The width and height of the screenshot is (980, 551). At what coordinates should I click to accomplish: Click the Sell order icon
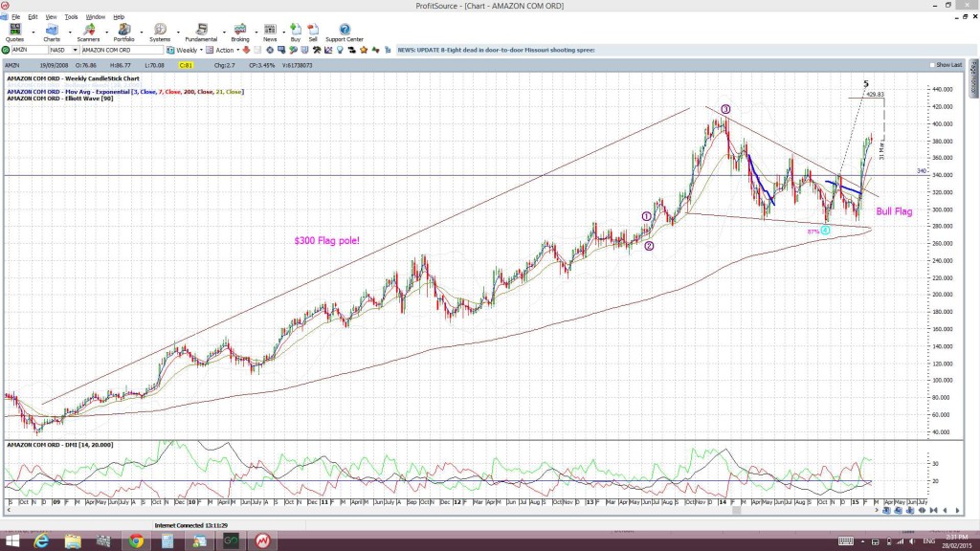(x=313, y=33)
